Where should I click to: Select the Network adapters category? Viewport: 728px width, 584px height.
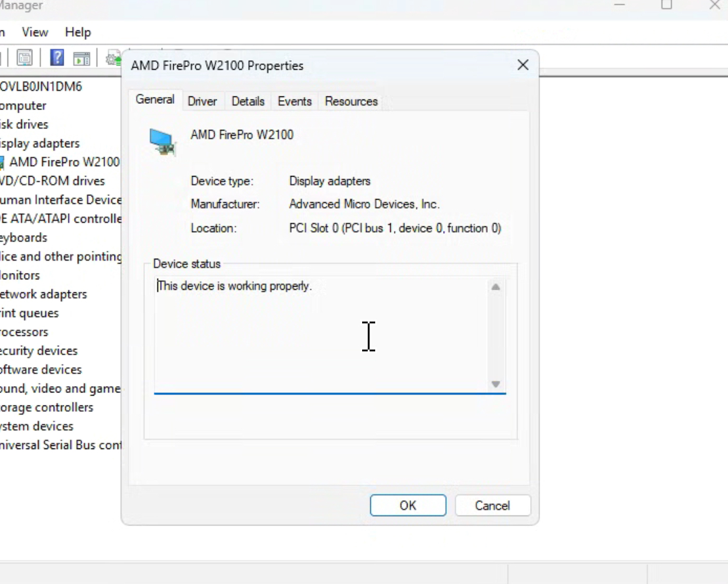[x=44, y=294]
